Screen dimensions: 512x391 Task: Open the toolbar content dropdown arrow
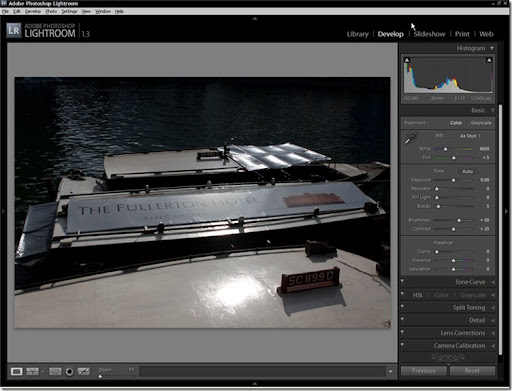[390, 371]
